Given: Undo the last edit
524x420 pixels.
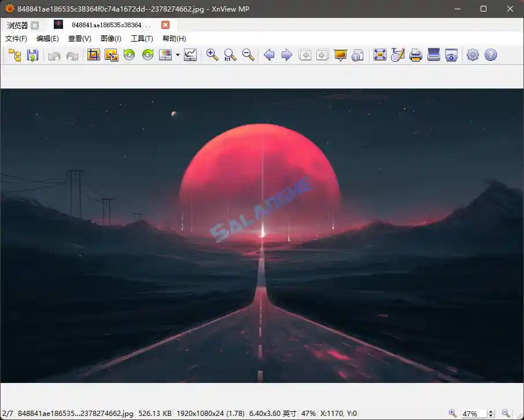Looking at the screenshot, I should [x=54, y=55].
